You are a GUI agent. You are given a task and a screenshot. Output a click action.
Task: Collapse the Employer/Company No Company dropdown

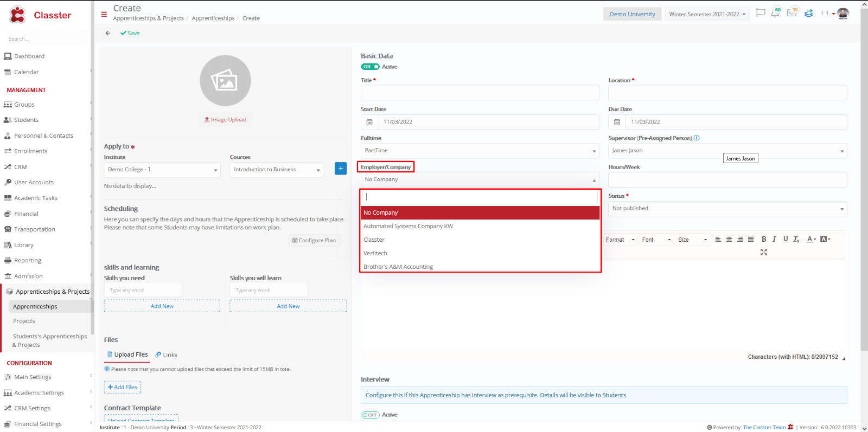[x=480, y=179]
